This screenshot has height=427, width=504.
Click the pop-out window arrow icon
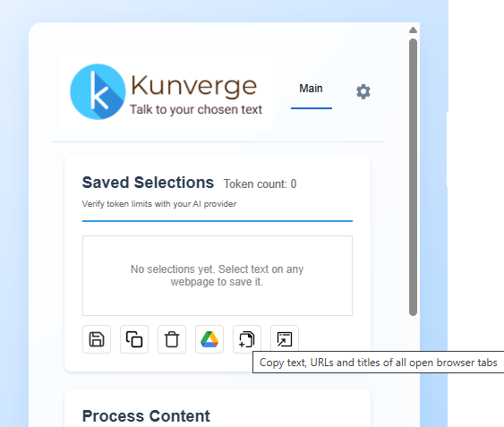tap(285, 339)
